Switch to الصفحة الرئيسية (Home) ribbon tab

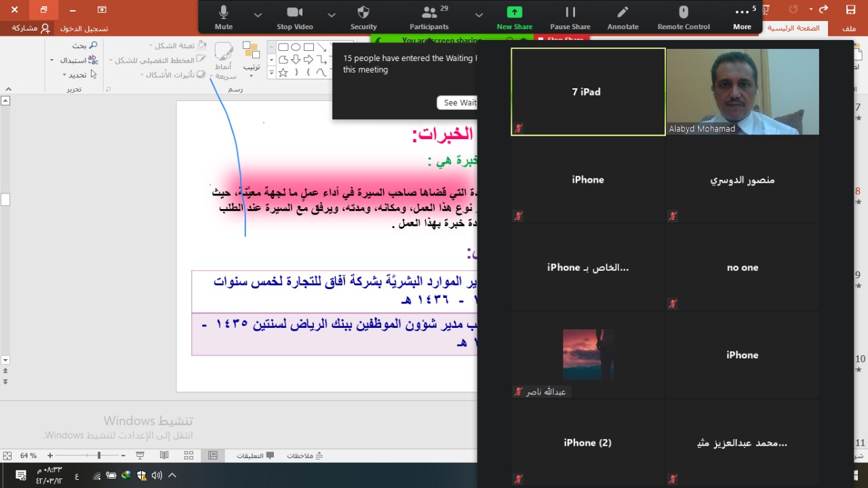793,29
